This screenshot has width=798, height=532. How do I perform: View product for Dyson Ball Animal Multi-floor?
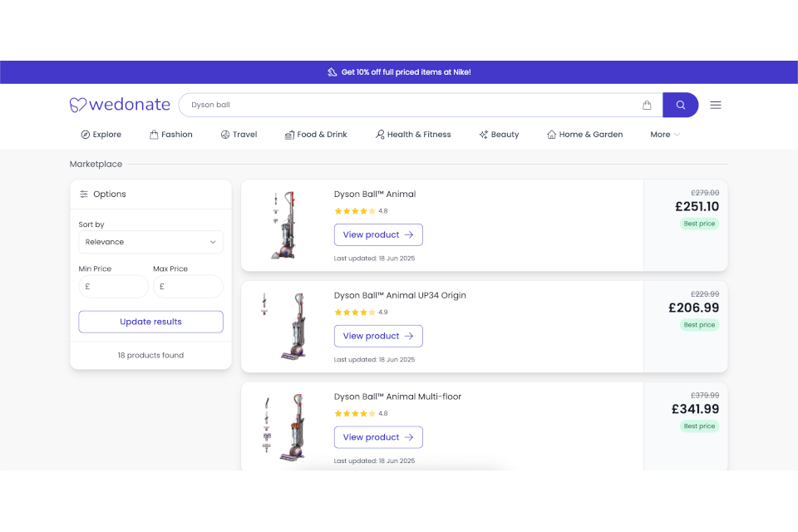(378, 437)
